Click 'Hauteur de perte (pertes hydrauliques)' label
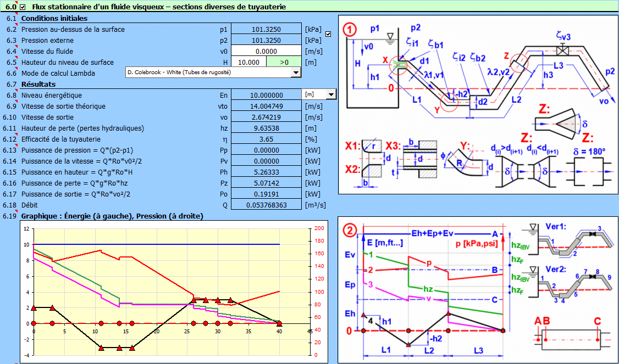This screenshot has width=619, height=364. [x=82, y=128]
